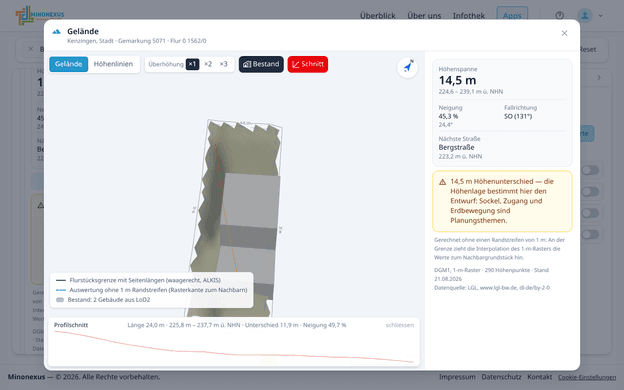
Task: Close the Gelände dialog
Action: (564, 33)
